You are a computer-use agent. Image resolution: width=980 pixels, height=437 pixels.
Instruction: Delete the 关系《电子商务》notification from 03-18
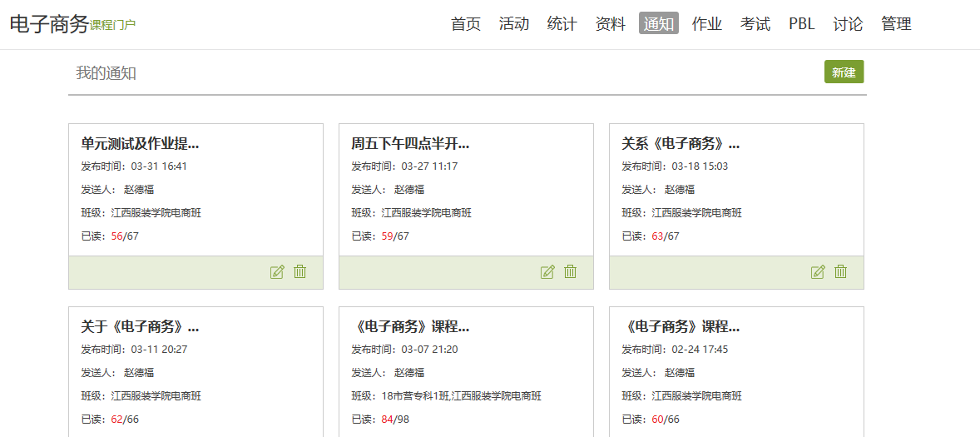click(841, 272)
